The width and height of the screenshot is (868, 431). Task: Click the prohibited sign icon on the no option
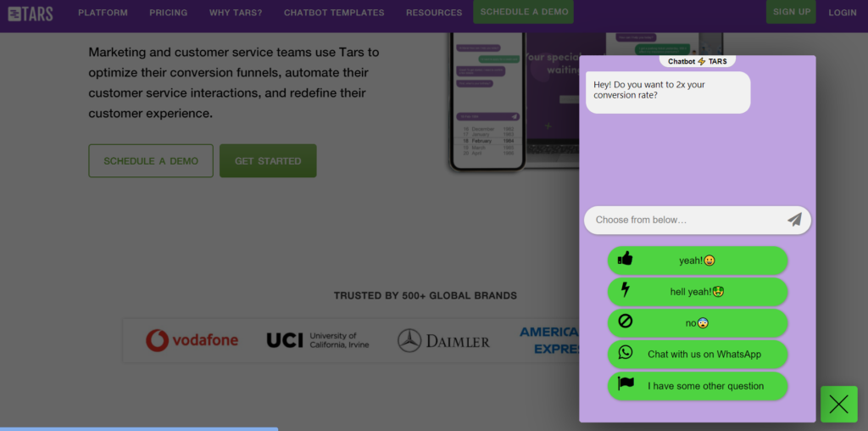click(625, 321)
